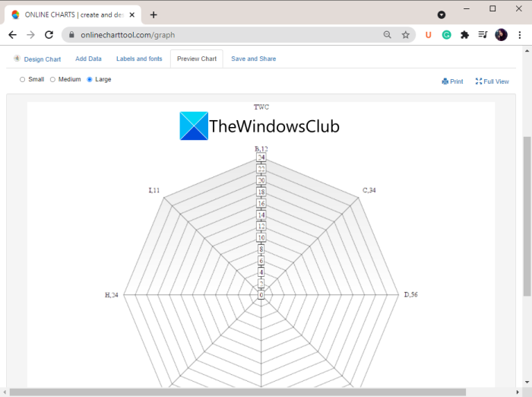Open the media control playlist icon

[x=483, y=35]
